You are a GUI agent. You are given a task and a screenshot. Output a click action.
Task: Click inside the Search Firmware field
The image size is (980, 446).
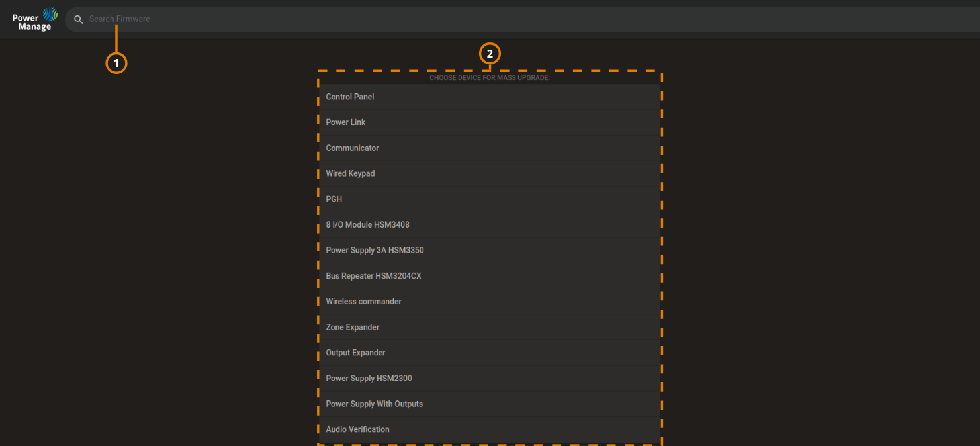click(x=199, y=19)
